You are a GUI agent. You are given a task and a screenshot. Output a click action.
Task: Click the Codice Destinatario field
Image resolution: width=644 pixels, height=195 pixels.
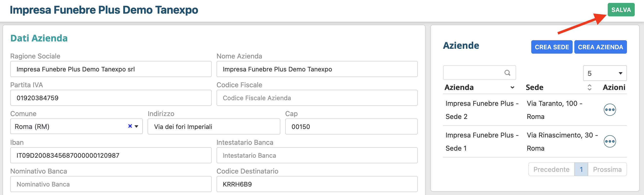click(x=317, y=184)
